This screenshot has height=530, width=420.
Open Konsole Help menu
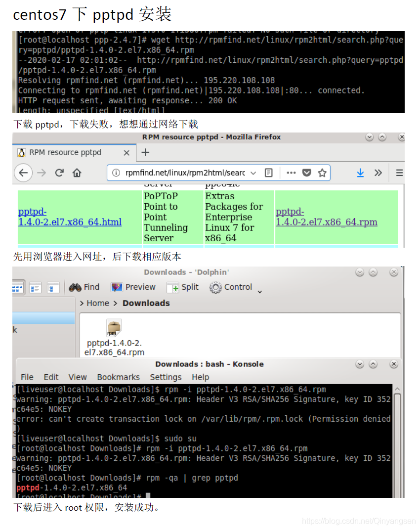pos(201,377)
